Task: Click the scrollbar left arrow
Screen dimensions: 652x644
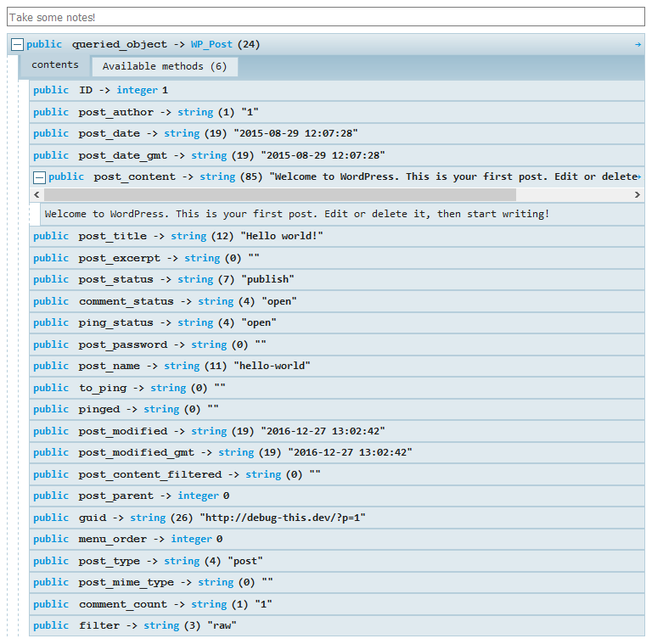Action: pyautogui.click(x=37, y=194)
